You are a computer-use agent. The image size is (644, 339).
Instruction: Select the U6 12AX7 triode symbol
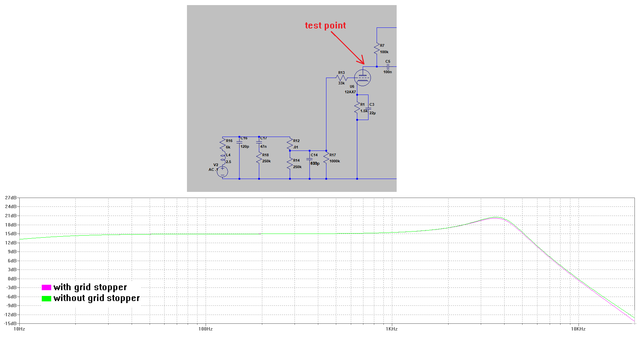click(362, 78)
